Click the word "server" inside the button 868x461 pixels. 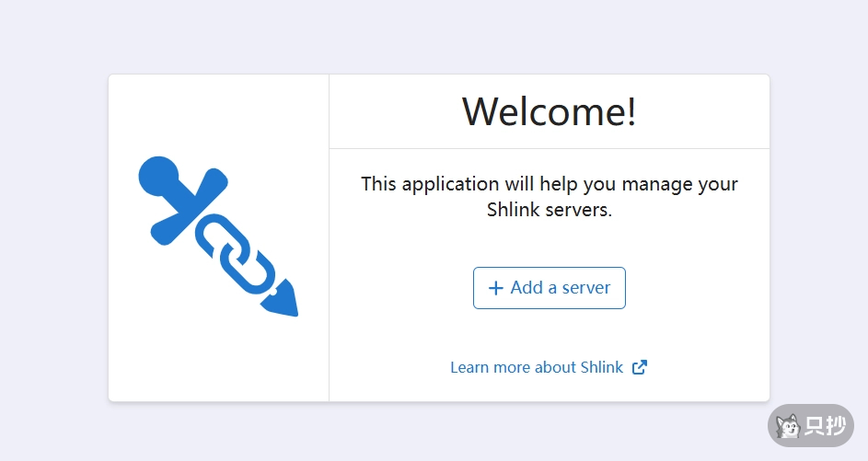click(x=586, y=288)
